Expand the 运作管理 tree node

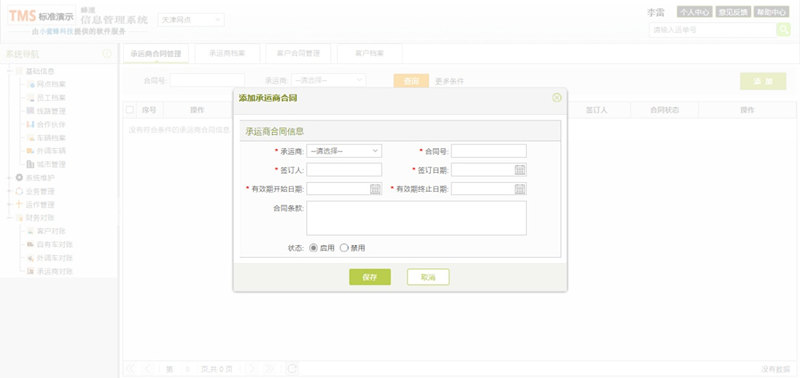[x=9, y=205]
